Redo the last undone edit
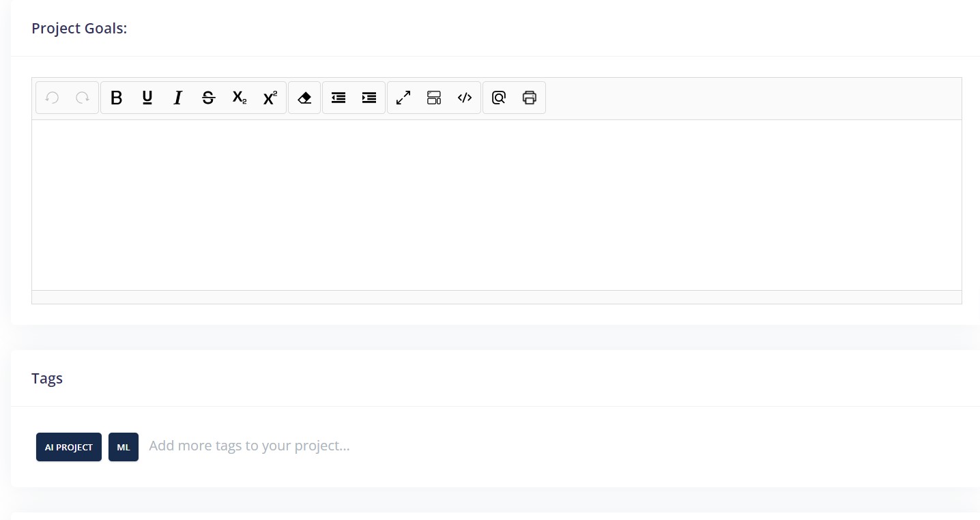The image size is (980, 520). (x=83, y=98)
